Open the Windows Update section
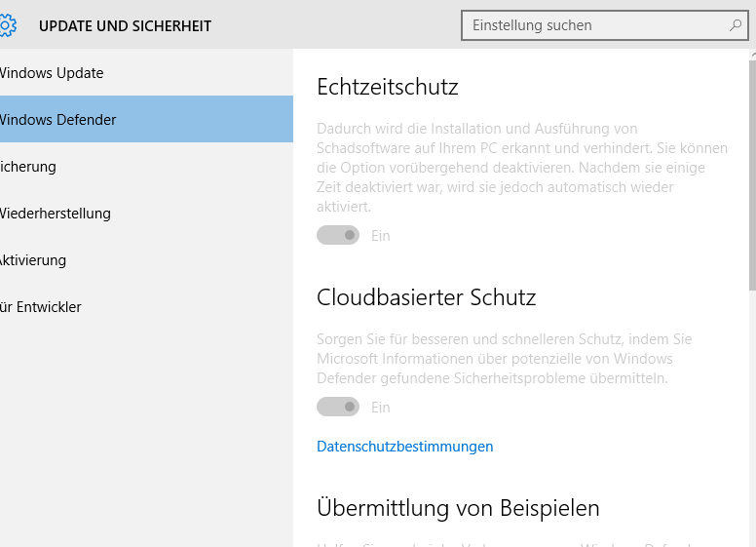This screenshot has height=547, width=756. [52, 73]
